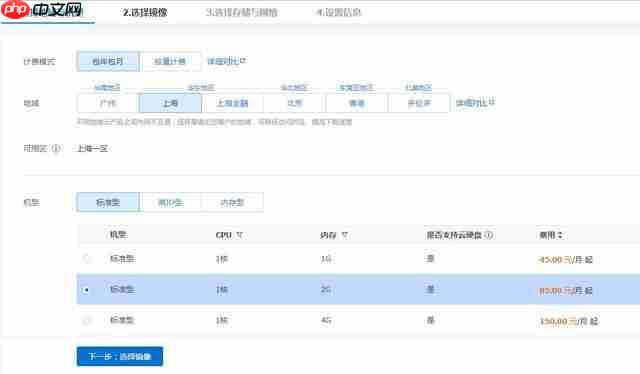Click the 150.00 元/月 price cell
Viewport: 640px width, 374px height.
click(x=569, y=321)
